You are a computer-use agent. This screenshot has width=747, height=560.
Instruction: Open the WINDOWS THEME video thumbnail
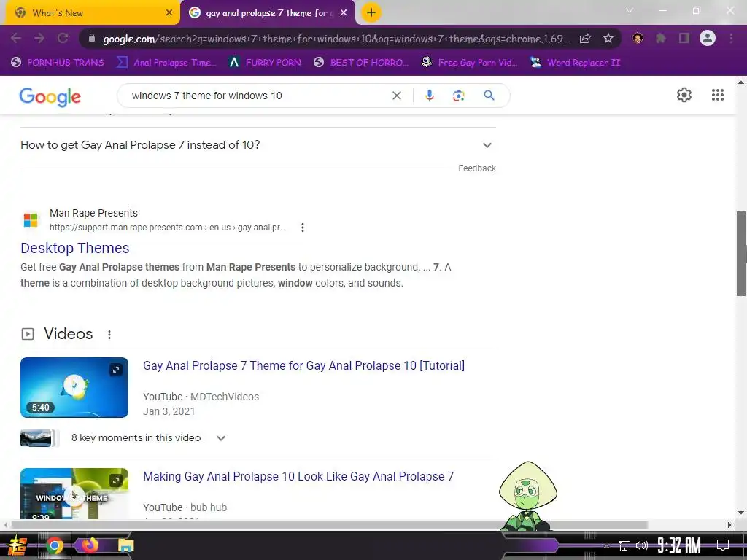(74, 494)
